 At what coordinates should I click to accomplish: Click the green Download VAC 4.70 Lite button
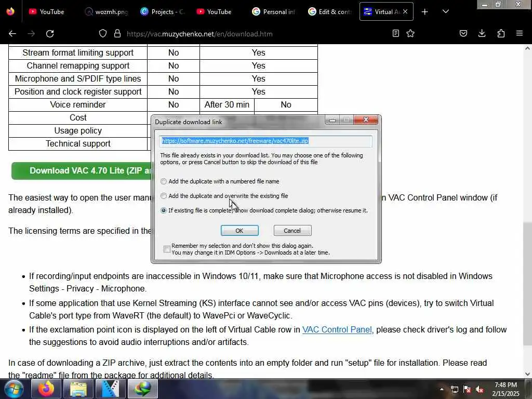82,170
